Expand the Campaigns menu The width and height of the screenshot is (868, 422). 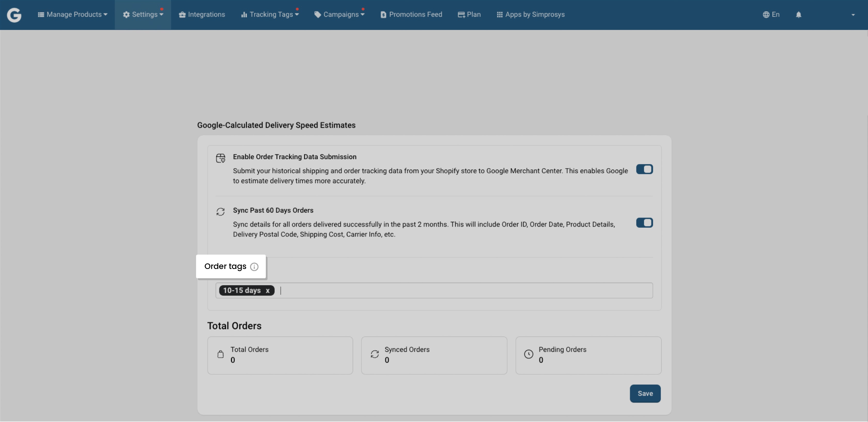(x=339, y=14)
